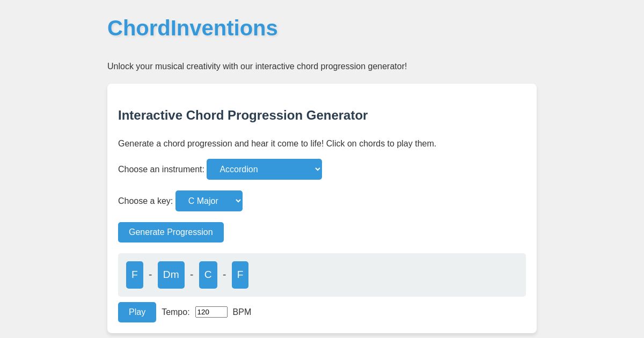Screen dimensions: 644x338
Task: Trigger the C chord button again
Action: coord(208,275)
